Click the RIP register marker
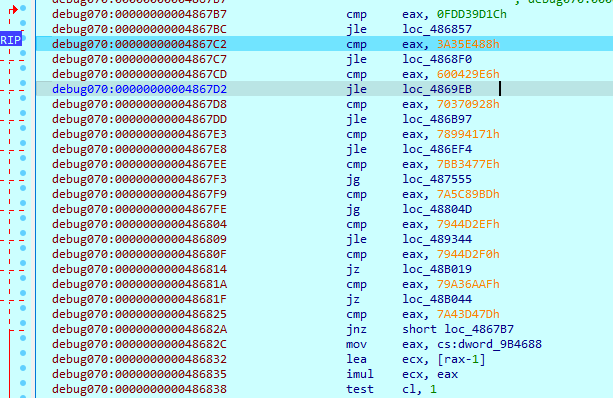Image resolution: width=613 pixels, height=398 pixels. point(11,40)
